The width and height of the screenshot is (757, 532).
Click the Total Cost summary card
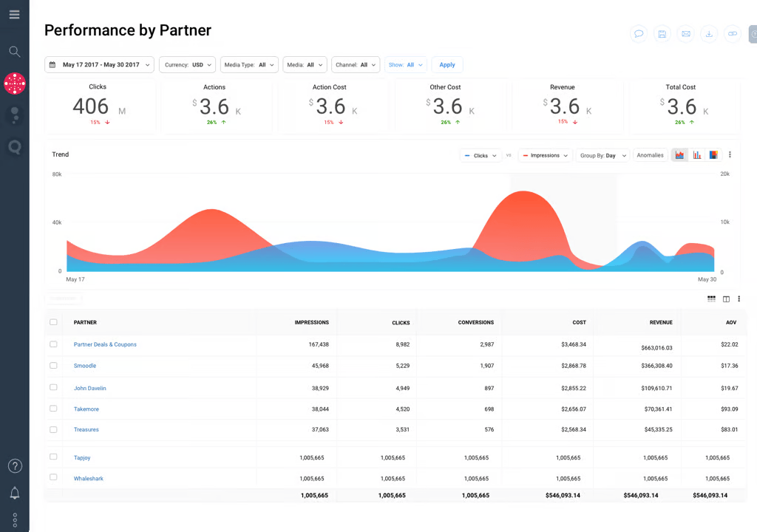pos(685,106)
